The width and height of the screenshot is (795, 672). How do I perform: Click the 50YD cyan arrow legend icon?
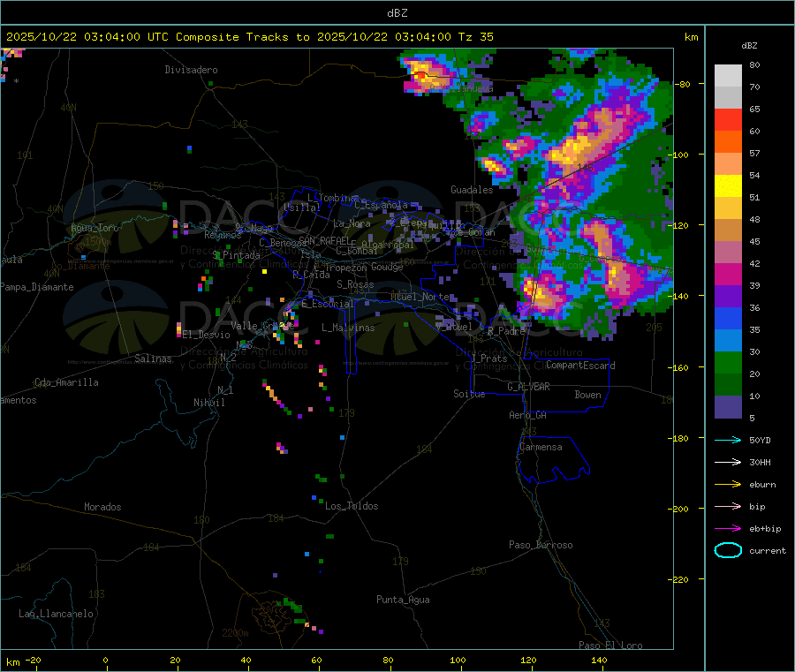point(728,440)
